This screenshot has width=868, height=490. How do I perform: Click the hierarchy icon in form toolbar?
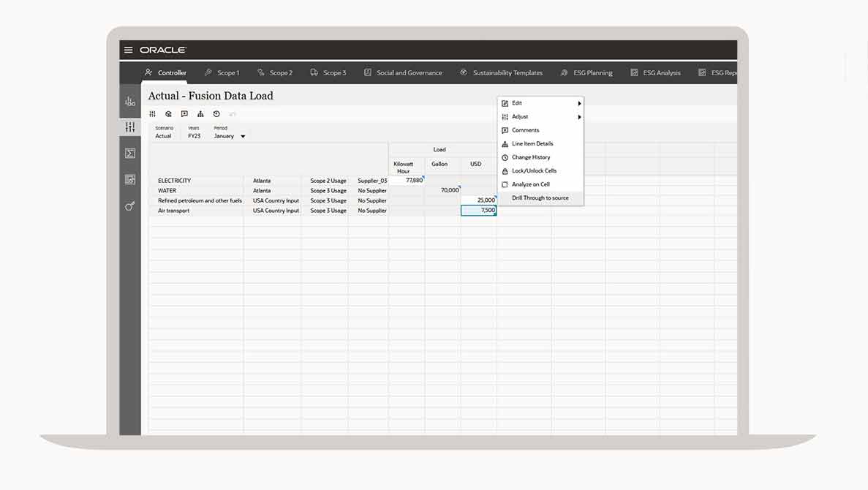[x=200, y=114]
